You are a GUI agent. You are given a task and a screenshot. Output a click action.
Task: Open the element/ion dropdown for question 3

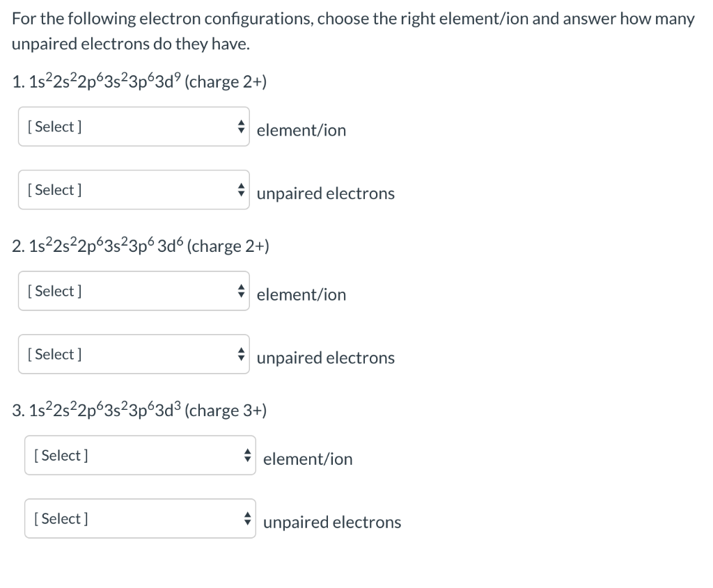coord(139,455)
